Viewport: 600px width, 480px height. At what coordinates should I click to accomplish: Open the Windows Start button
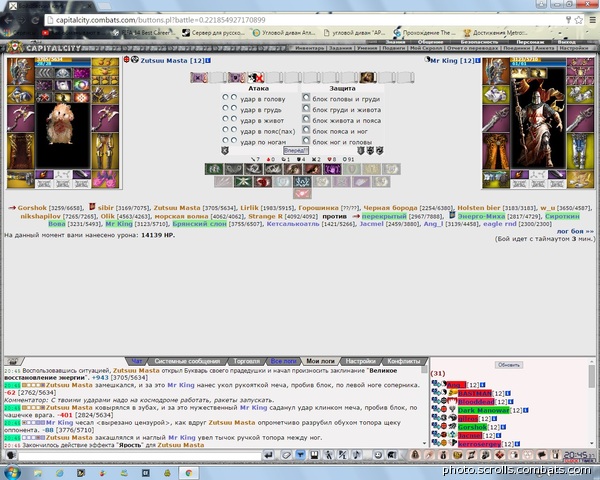[x=12, y=472]
